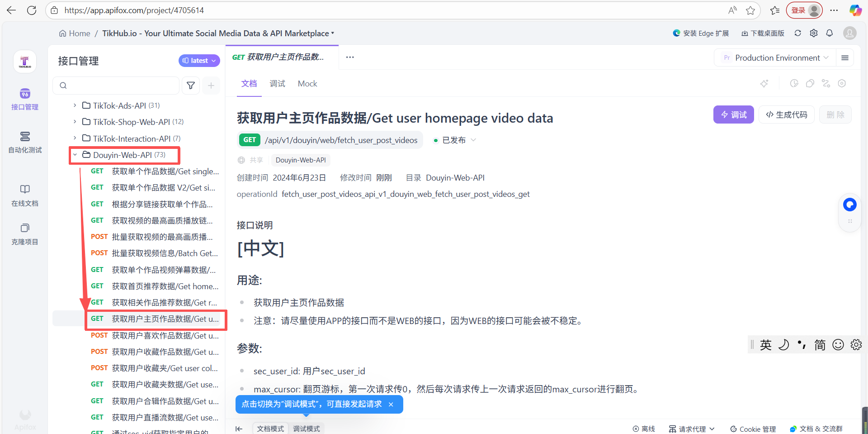The image size is (868, 434).
Task: Click the filter funnel icon
Action: click(191, 86)
